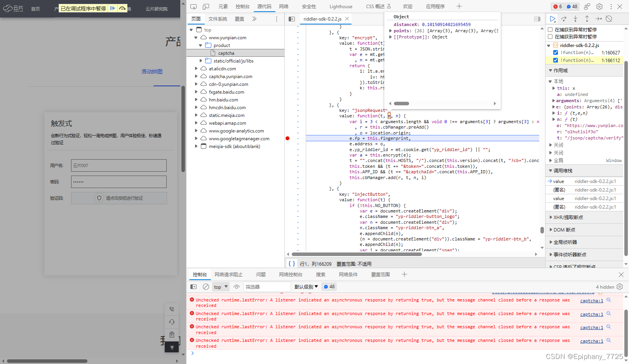This screenshot has width=629, height=364.
Task: Uncheck breakpoint at 1:166112
Action: click(556, 60)
